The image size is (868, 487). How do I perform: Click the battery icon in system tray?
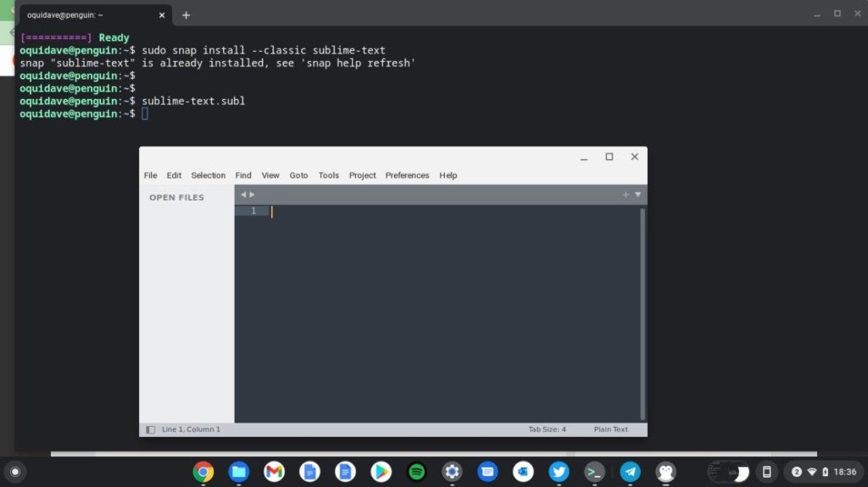click(x=825, y=472)
